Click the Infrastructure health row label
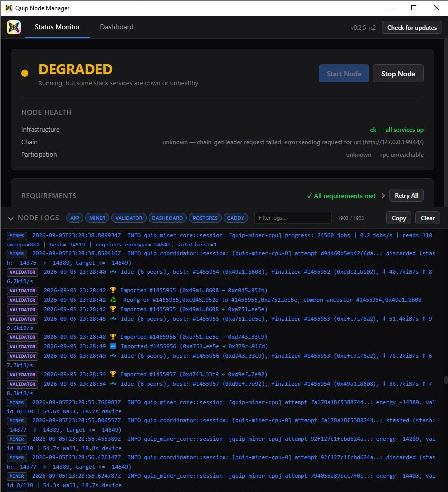Screen dimensions: 448x492 coord(40,129)
